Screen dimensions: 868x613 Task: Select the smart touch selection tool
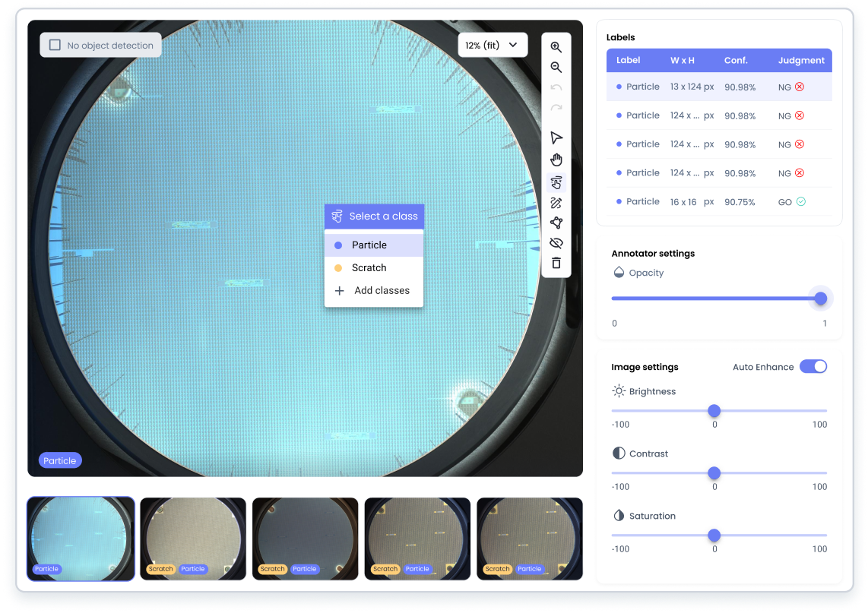[x=556, y=182]
